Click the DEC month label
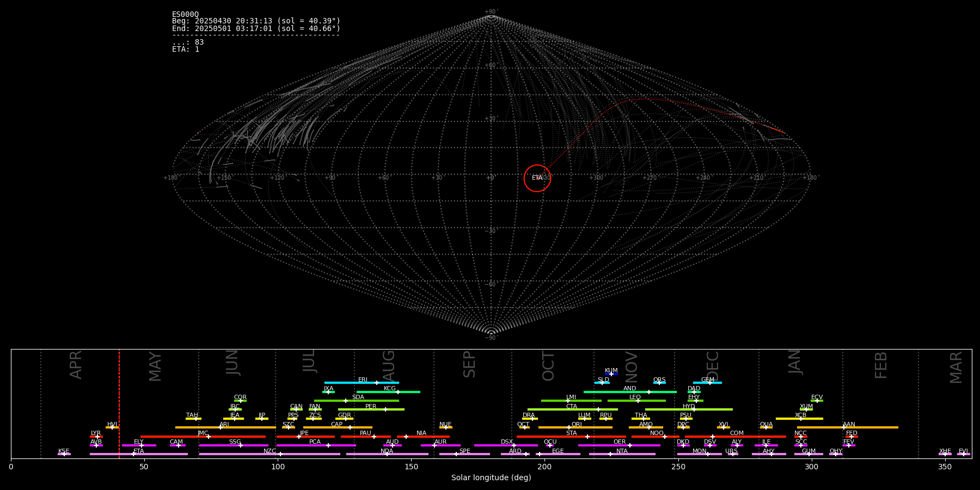 point(713,366)
